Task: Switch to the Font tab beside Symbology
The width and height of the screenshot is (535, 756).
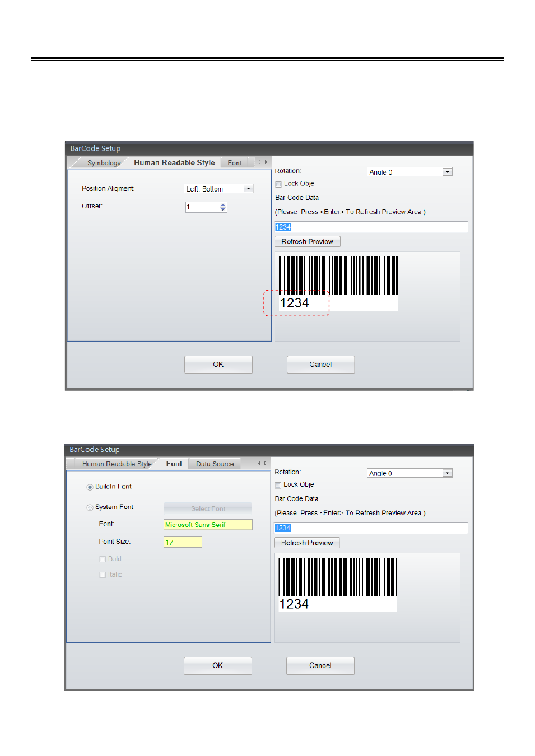Action: [235, 163]
